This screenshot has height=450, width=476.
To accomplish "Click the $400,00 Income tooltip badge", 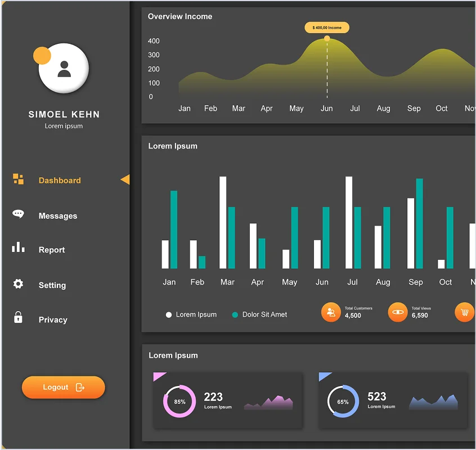I will click(327, 28).
